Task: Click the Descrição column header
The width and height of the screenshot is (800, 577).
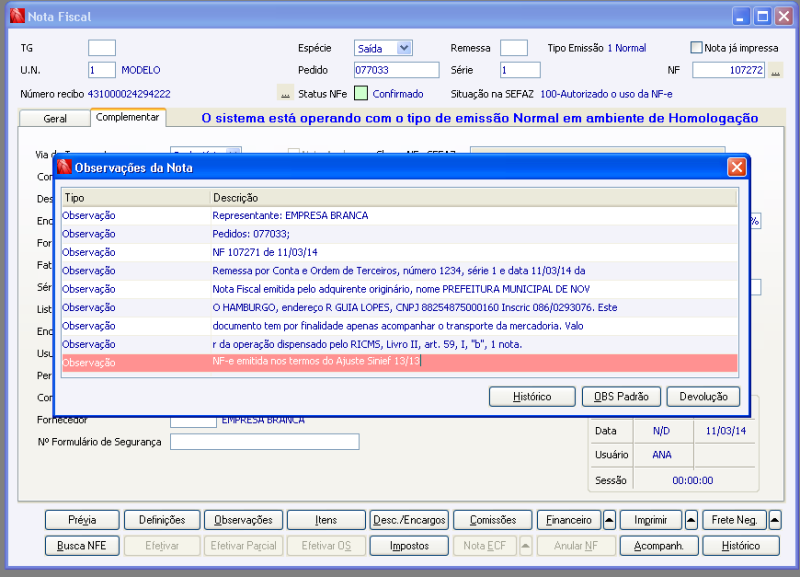Action: point(473,197)
